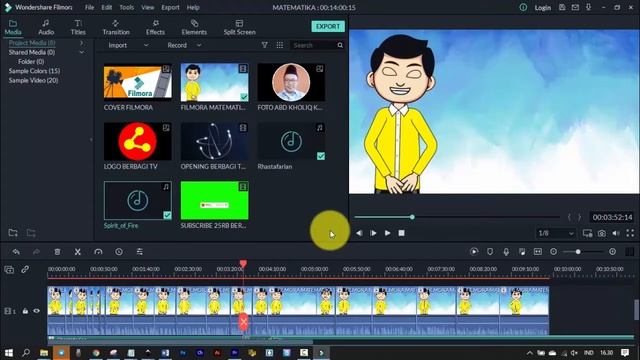The image size is (640, 360).
Task: Select the SUBSCRIBE green screen thumbnail
Action: pyautogui.click(x=214, y=200)
